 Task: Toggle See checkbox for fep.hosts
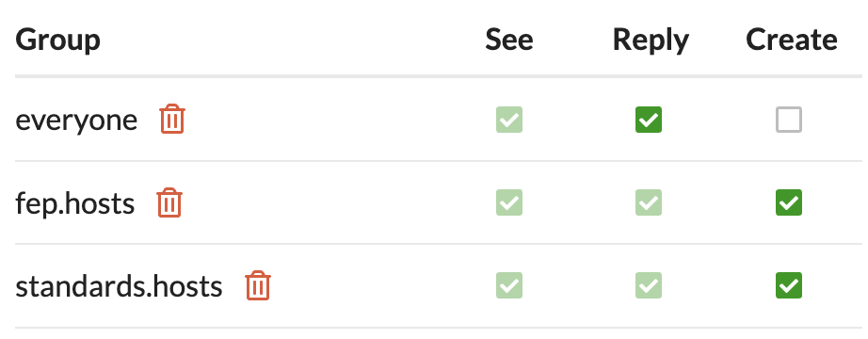pos(509,202)
